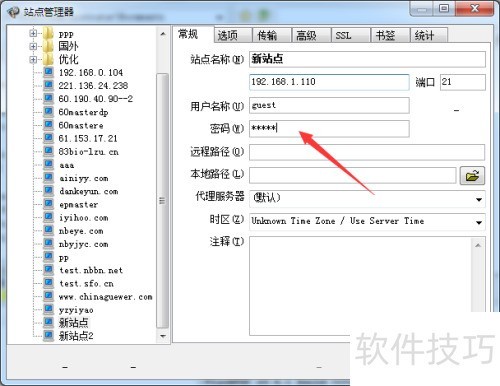The width and height of the screenshot is (500, 386).
Task: Click site icon for 221.136.24.238
Action: [x=48, y=86]
